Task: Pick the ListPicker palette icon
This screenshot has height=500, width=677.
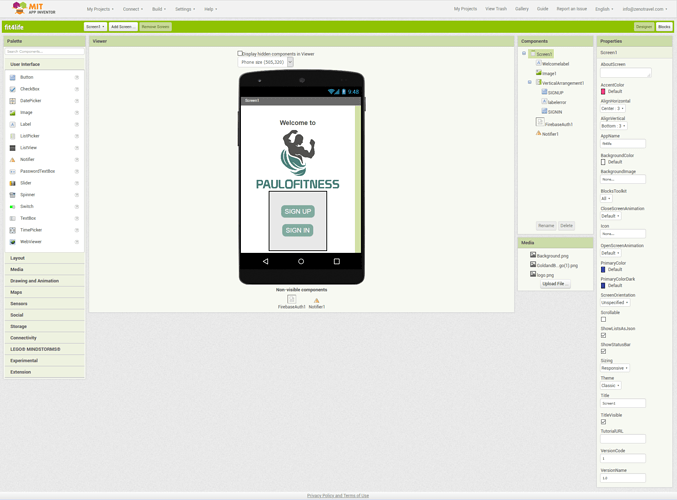Action: (13, 136)
